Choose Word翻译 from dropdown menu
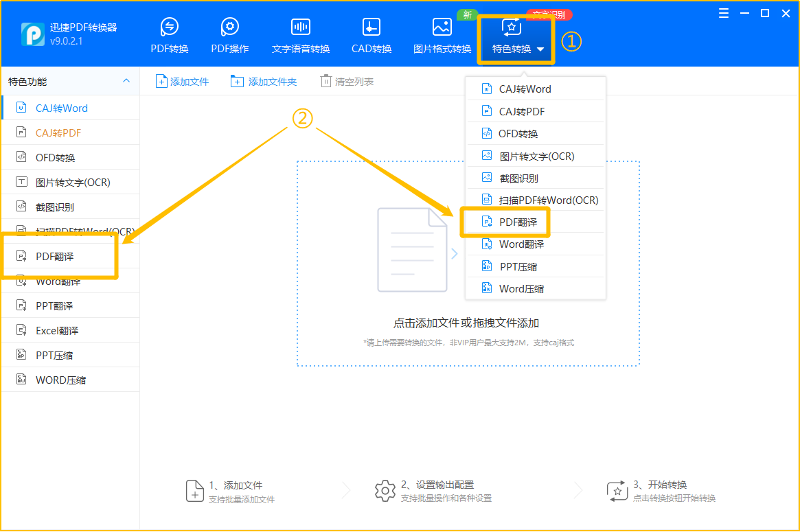The image size is (800, 532). coord(535,244)
